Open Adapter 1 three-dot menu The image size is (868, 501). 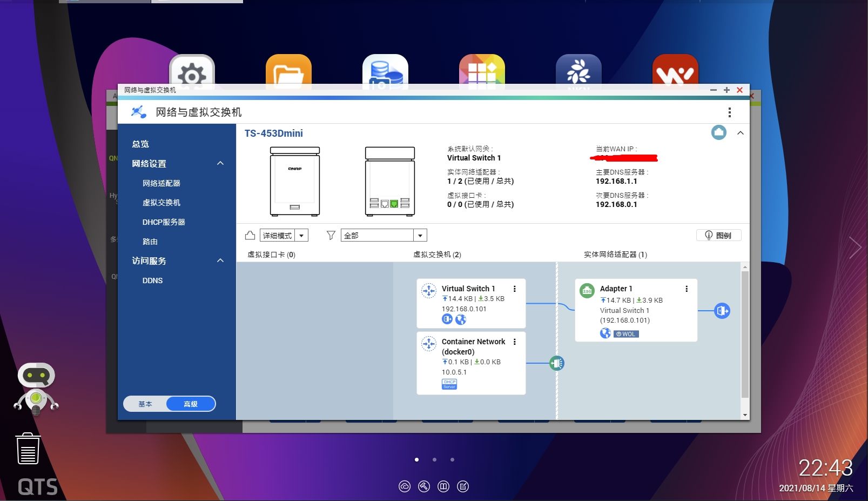click(x=687, y=289)
